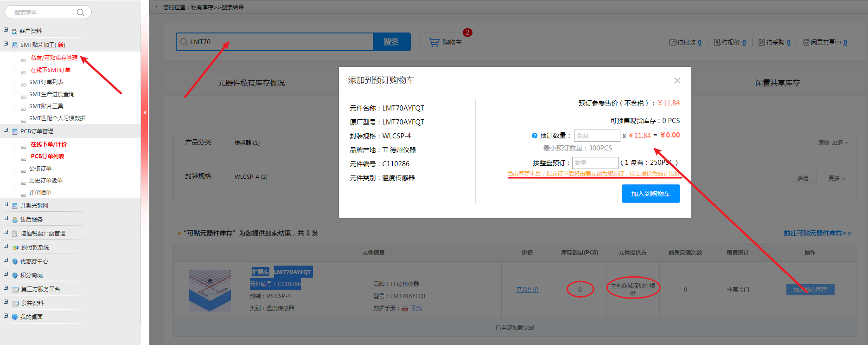This screenshot has width=868, height=345.
Task: Click the 待付款 wallet icon
Action: click(672, 42)
